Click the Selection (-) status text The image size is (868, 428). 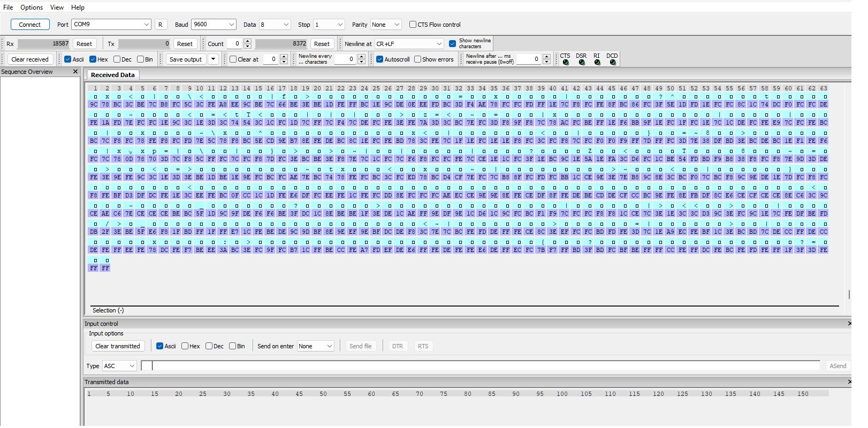[x=108, y=310]
